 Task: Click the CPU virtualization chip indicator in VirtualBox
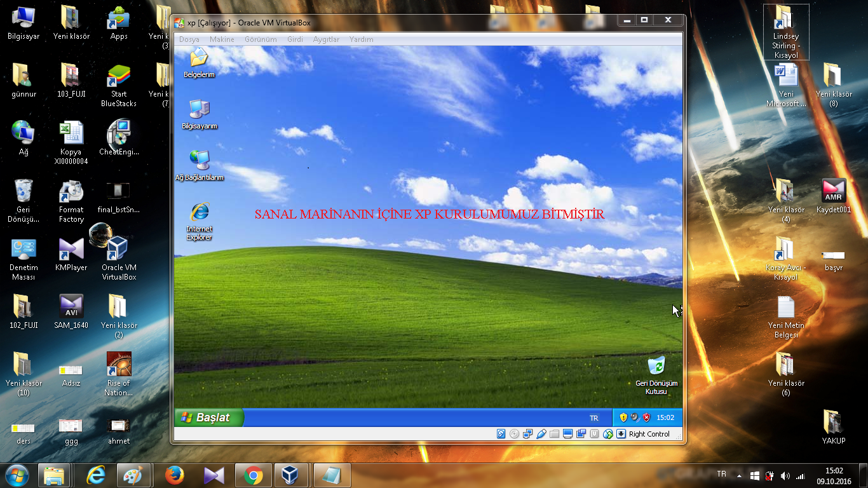pyautogui.click(x=595, y=434)
